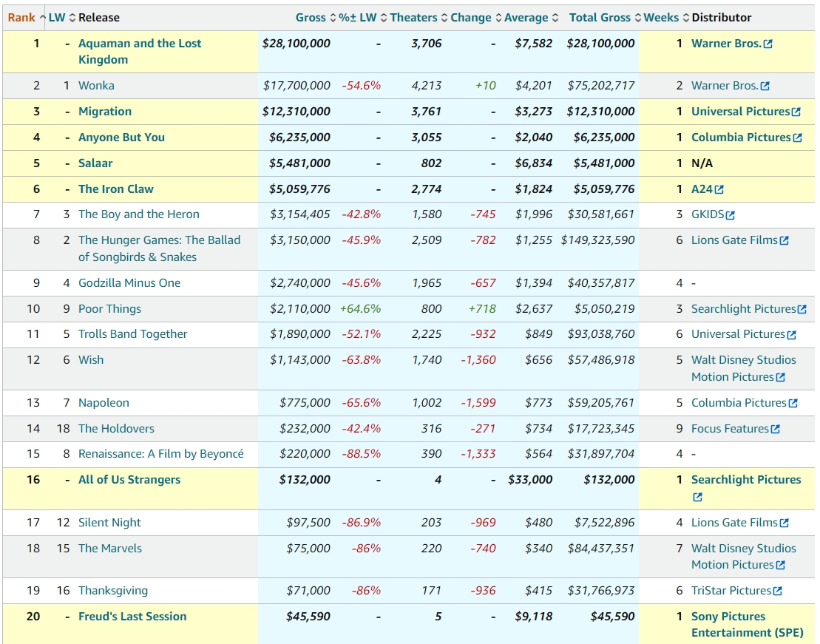Open Godzilla Minus One release page
This screenshot has height=644, width=820.
pyautogui.click(x=129, y=283)
